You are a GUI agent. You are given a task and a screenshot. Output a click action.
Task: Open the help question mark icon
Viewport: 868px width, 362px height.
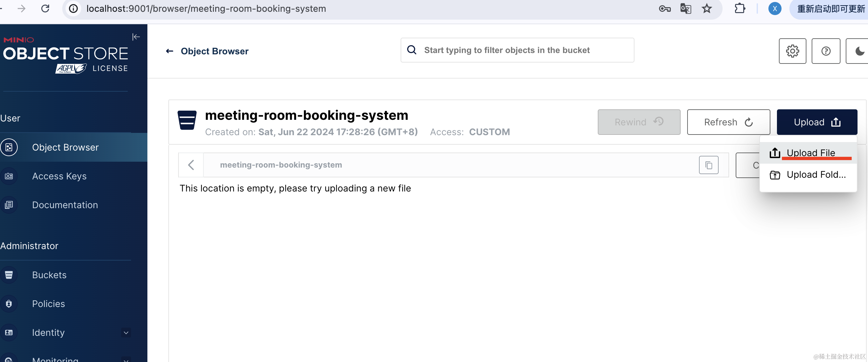tap(825, 51)
